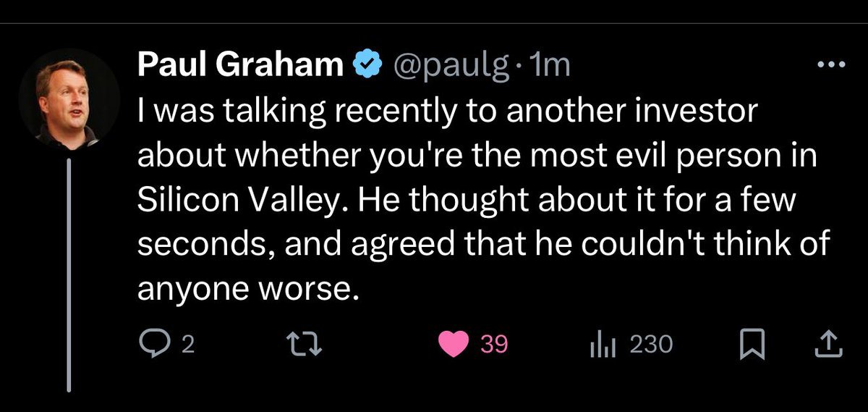This screenshot has height=412, width=868.
Task: Click the reply speech bubble icon
Action: click(150, 345)
